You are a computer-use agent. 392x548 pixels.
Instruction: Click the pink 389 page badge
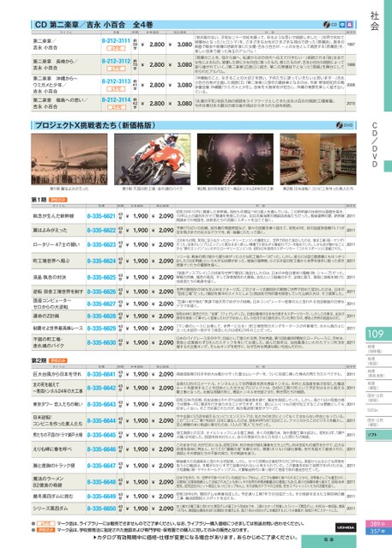point(378,524)
